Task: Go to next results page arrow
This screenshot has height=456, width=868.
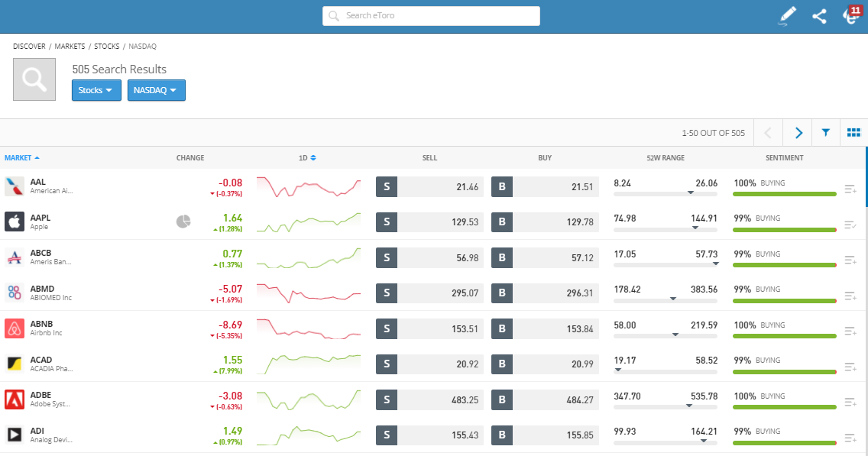Action: click(798, 133)
